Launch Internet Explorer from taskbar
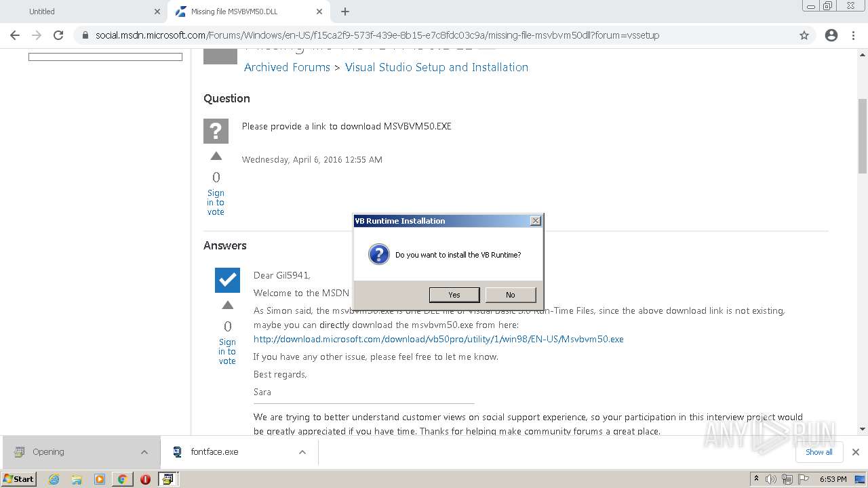 pyautogui.click(x=54, y=479)
